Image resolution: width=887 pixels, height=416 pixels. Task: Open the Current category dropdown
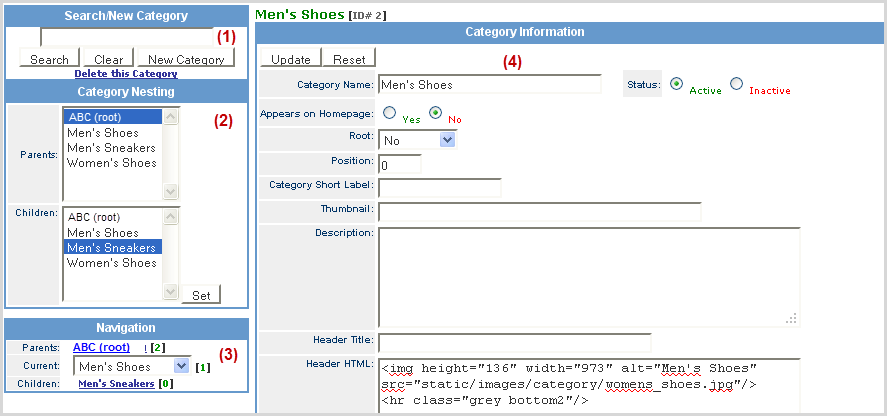click(x=180, y=367)
